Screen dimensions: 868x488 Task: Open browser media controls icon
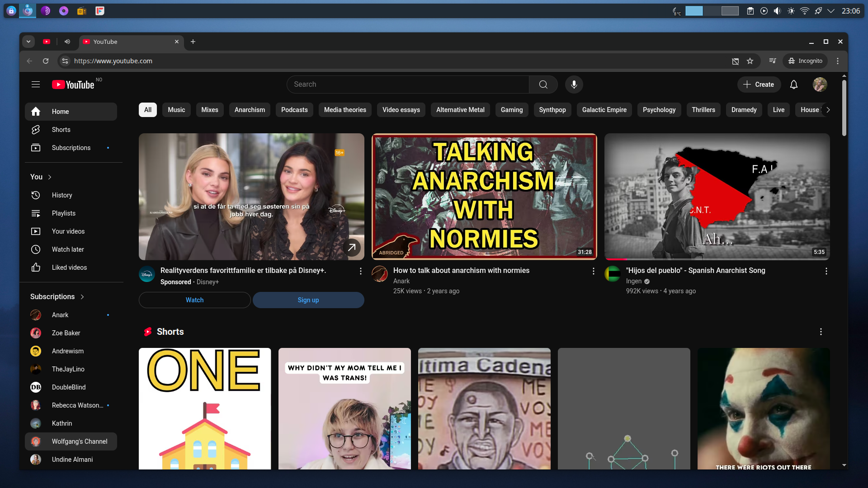click(773, 61)
